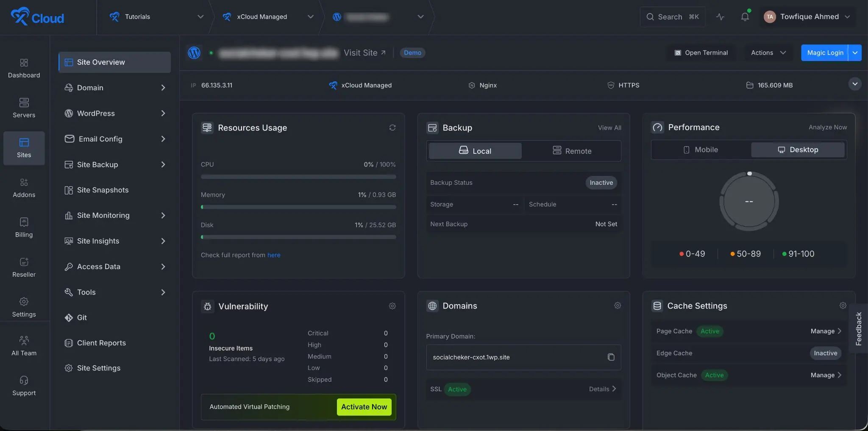Open Client Reports in the site menu
This screenshot has height=431, width=868.
tap(114, 343)
